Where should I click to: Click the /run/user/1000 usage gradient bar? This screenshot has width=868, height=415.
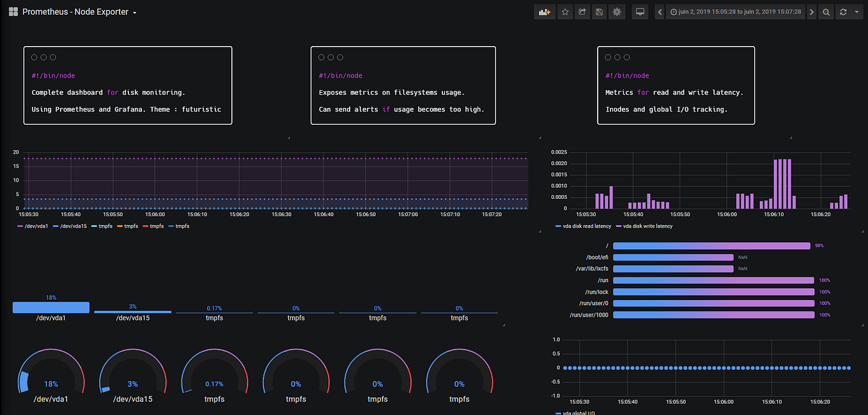[x=711, y=315]
